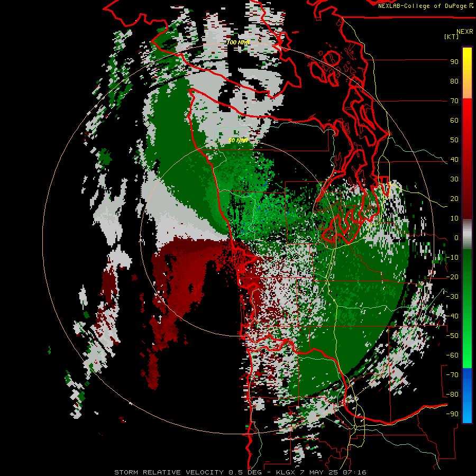Click the gray zero-velocity segment of the color bar
The width and height of the screenshot is (476, 476).
(x=467, y=234)
